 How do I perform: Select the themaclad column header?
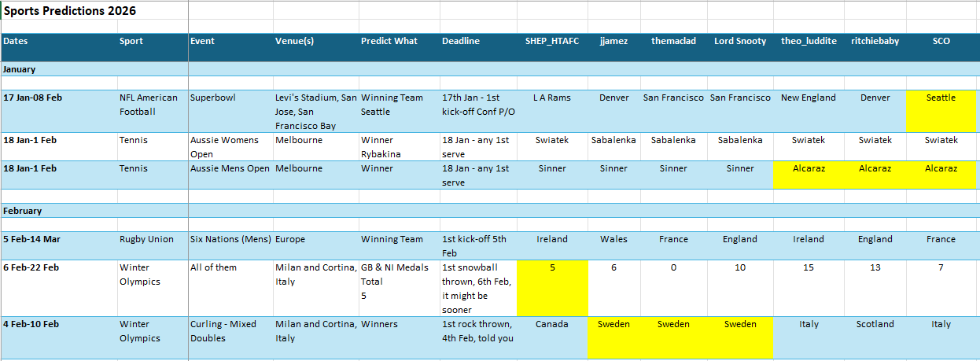(x=673, y=46)
